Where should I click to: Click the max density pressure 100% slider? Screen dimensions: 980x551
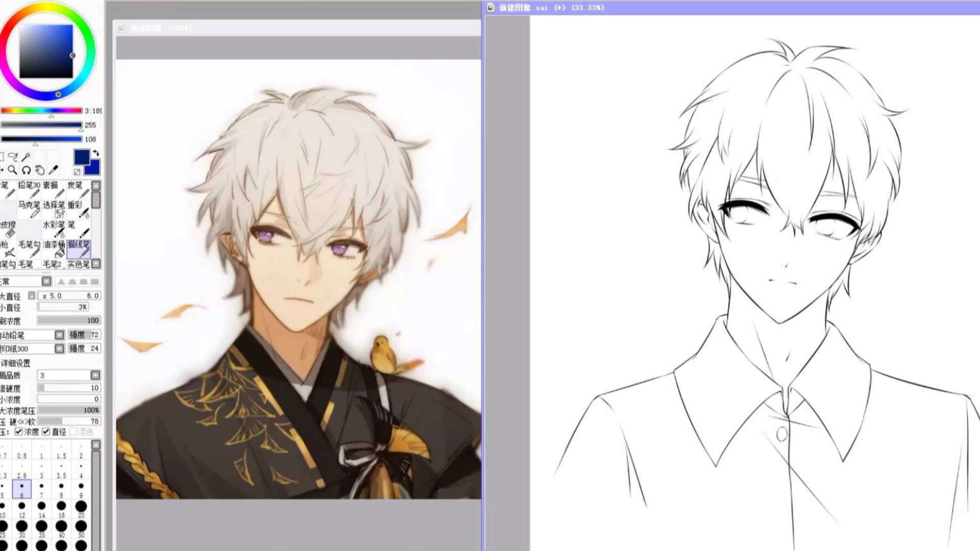(x=69, y=410)
